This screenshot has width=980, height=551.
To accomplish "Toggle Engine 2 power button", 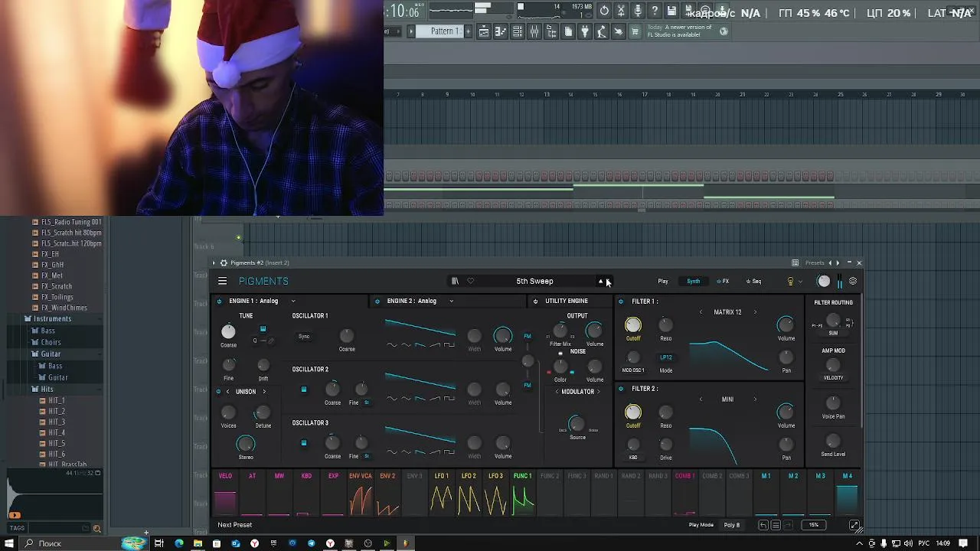I will click(x=377, y=301).
